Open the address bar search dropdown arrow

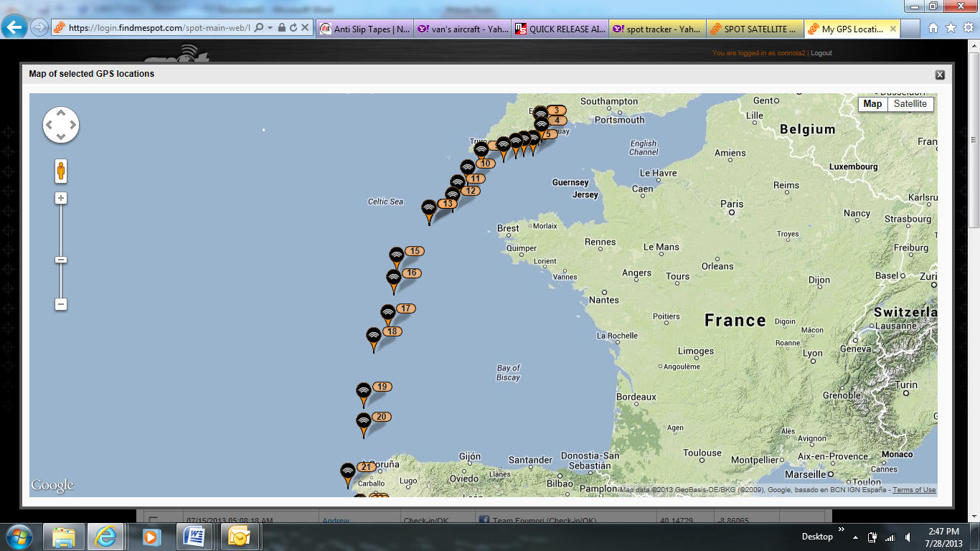click(x=270, y=27)
